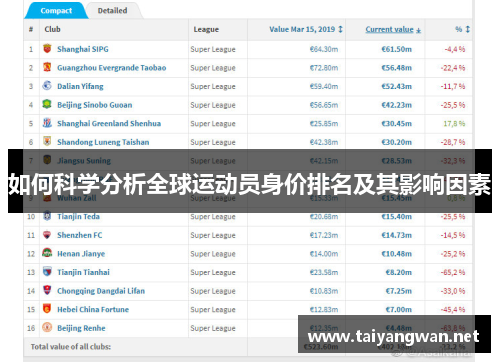Click the Club column header

click(53, 29)
